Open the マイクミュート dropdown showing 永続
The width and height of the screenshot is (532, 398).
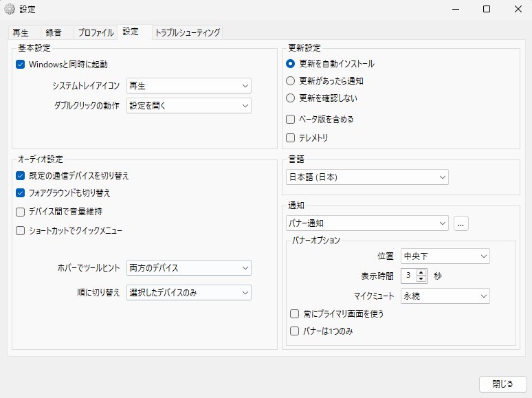click(x=445, y=296)
